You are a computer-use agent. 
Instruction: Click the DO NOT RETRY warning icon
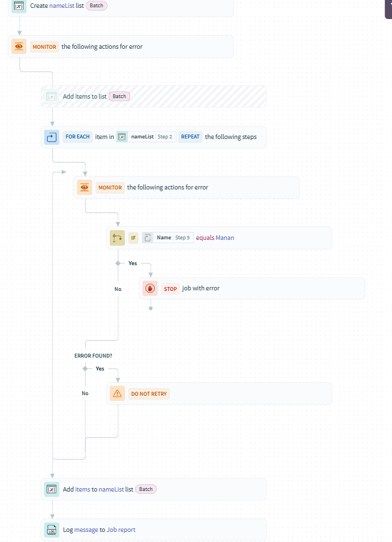[117, 393]
